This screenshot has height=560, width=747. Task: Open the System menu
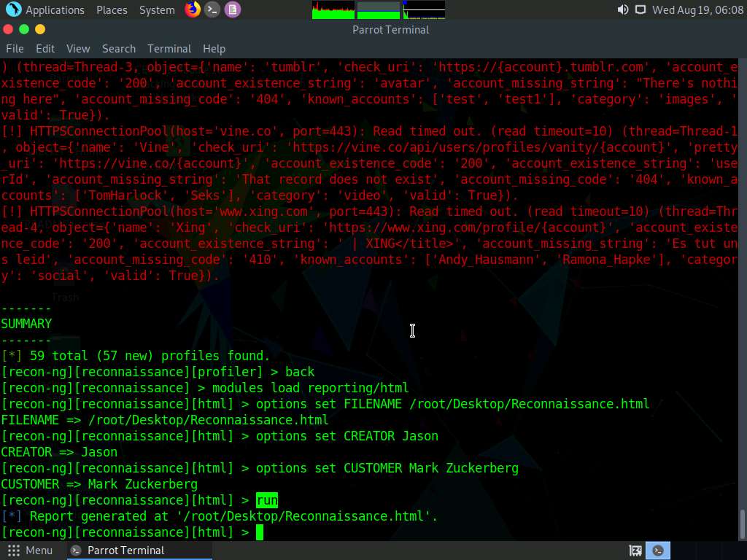(157, 10)
